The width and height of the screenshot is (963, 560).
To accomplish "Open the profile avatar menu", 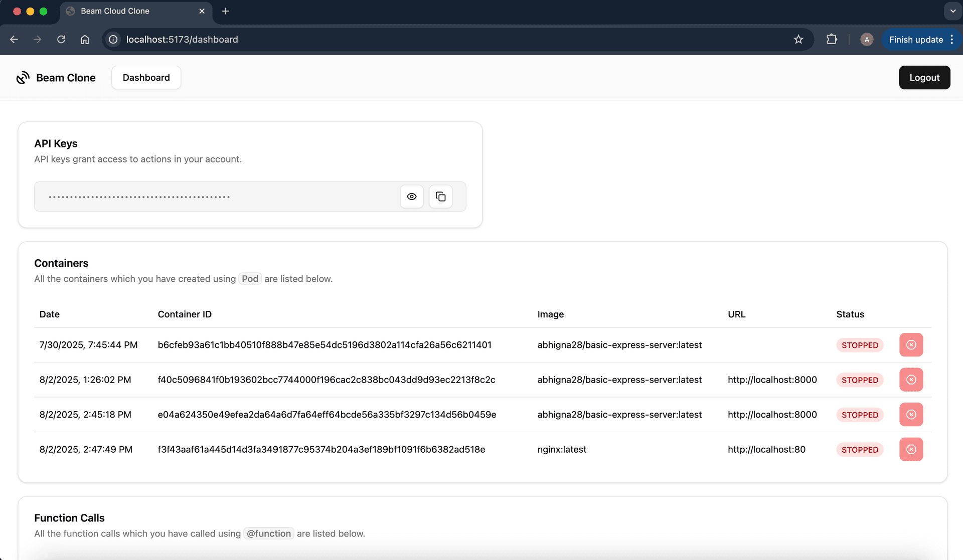I will [x=866, y=40].
